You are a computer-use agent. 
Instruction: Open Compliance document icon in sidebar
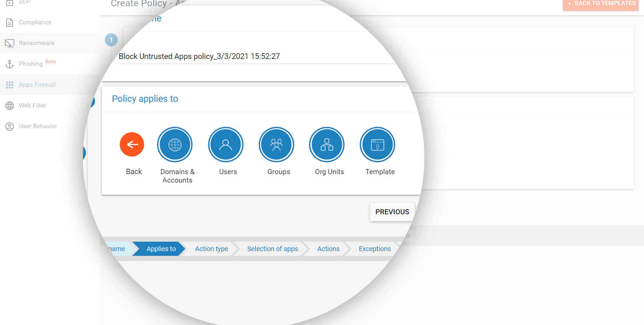[x=10, y=22]
